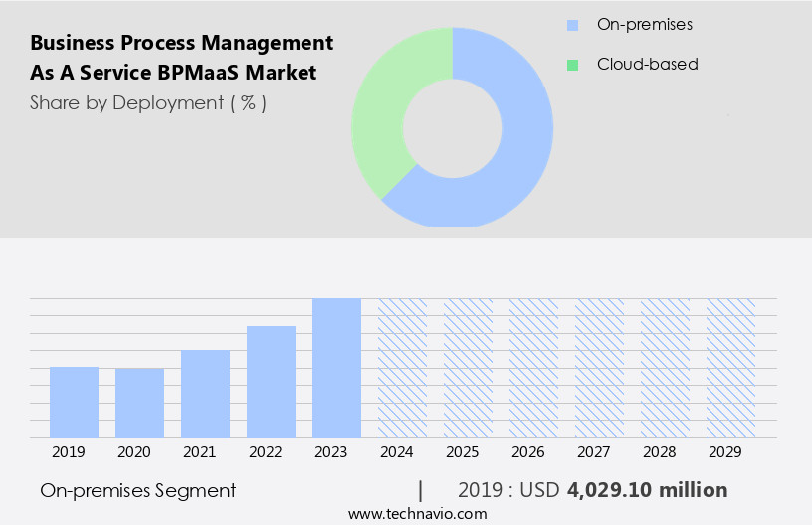Click the On-premises blue legend swatch
The width and height of the screenshot is (812, 525).
pyautogui.click(x=572, y=25)
